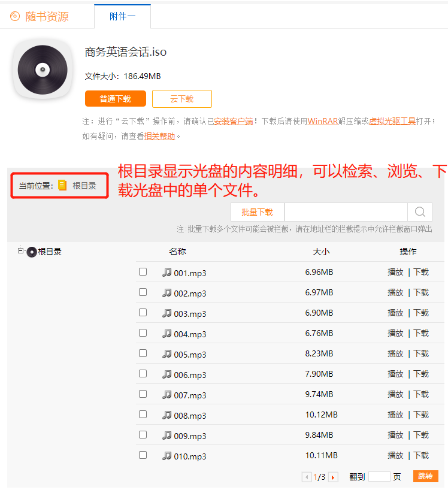Tick the checkbox next to 010.mp3

pyautogui.click(x=143, y=455)
